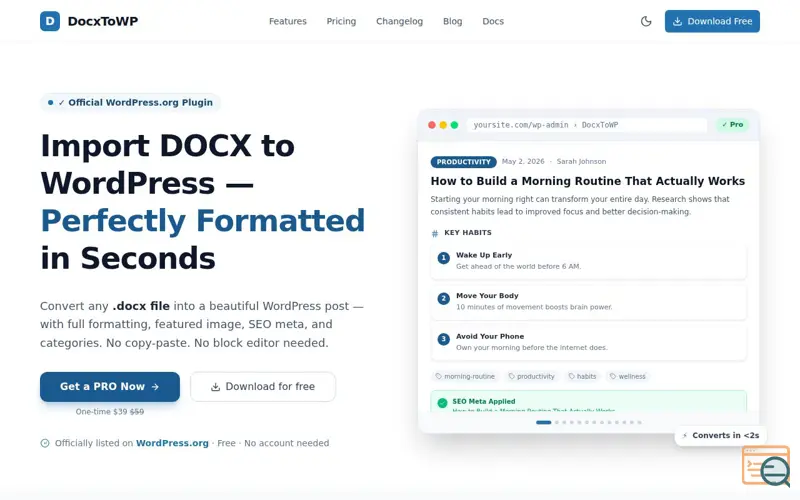Open the Docs nav item

[x=493, y=21]
